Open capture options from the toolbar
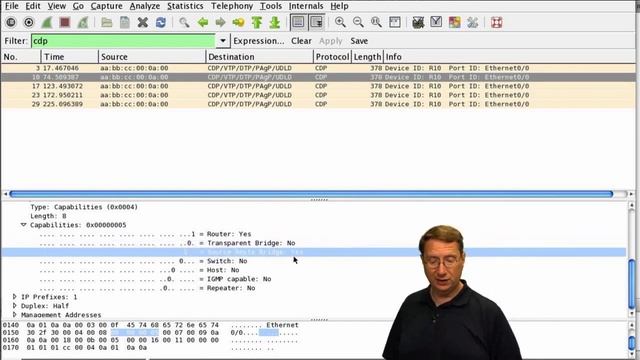This screenshot has height=360, width=640. 29,22
